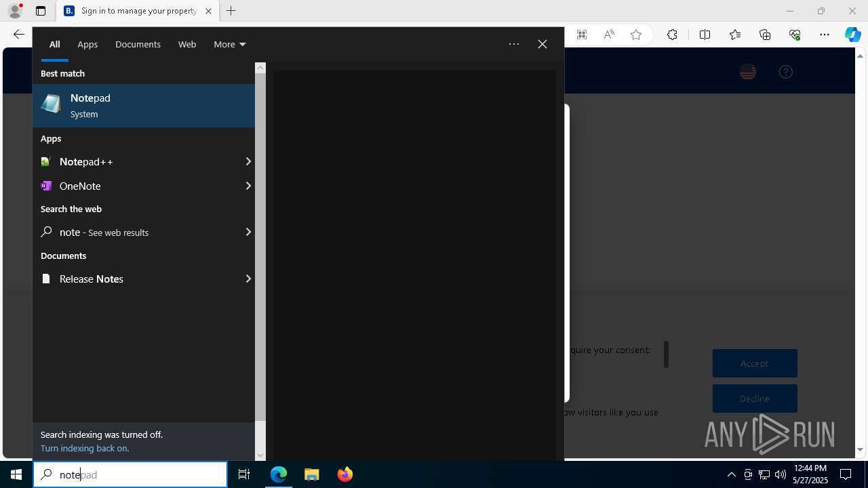Click Turn indexing back on link

point(85,448)
